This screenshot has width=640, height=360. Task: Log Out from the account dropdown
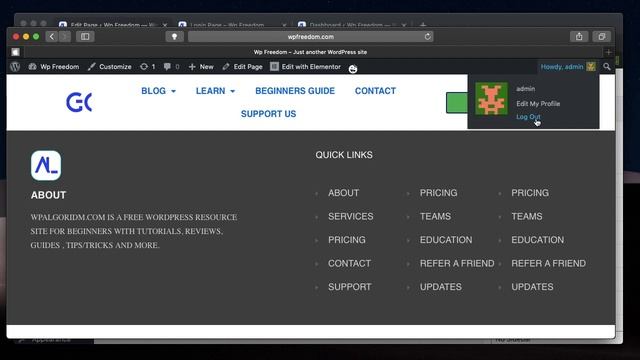(528, 117)
